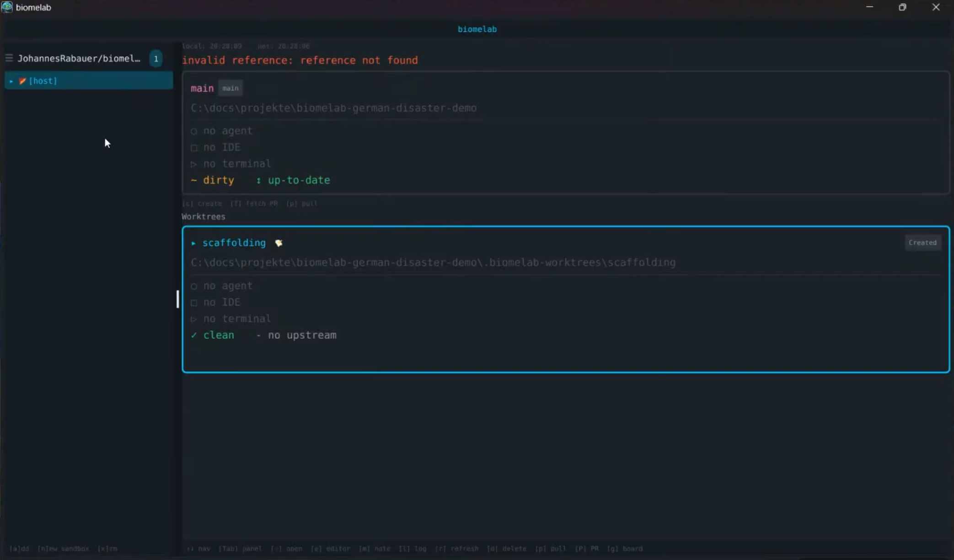Click the IDE square icon in scaffolding card
954x560 pixels.
click(194, 303)
